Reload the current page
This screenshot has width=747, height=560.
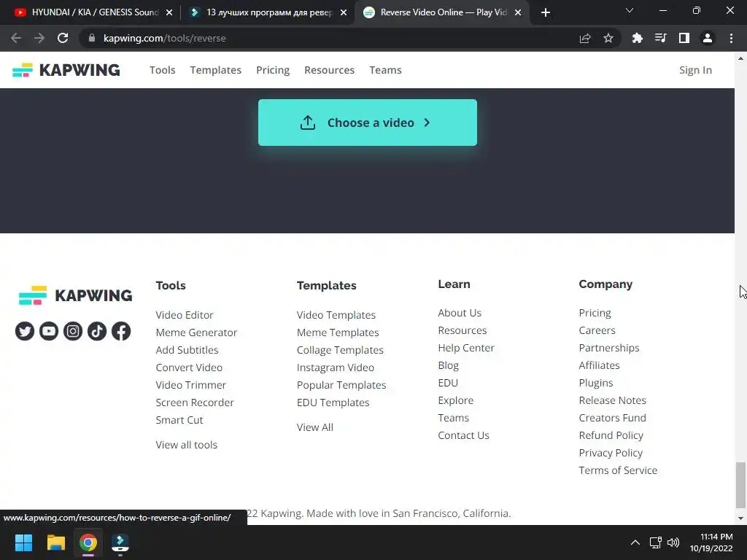coord(63,38)
